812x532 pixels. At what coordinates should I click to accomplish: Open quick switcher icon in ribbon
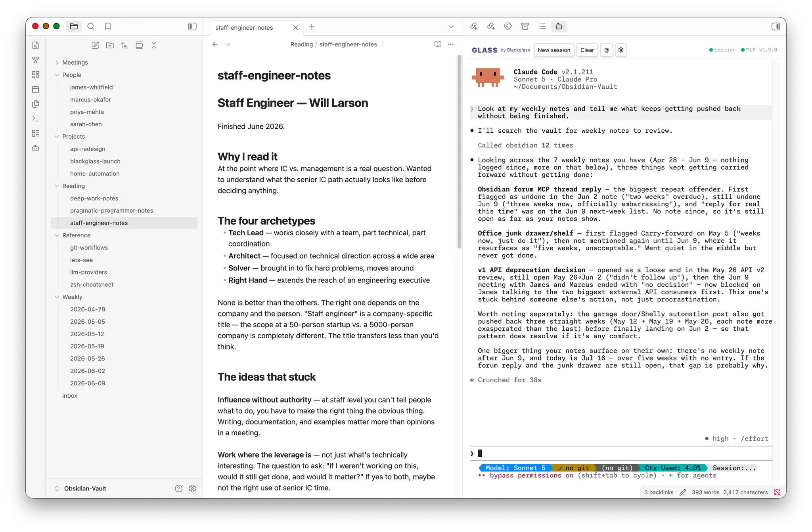coord(36,45)
